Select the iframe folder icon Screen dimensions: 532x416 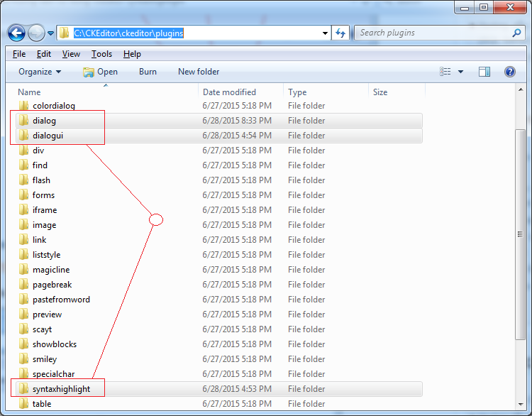pyautogui.click(x=23, y=210)
